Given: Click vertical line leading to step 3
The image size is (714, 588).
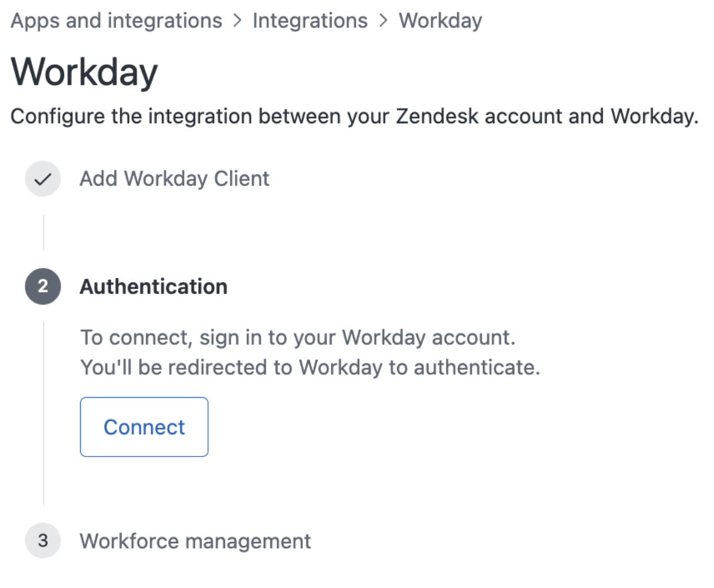Looking at the screenshot, I should click(44, 414).
